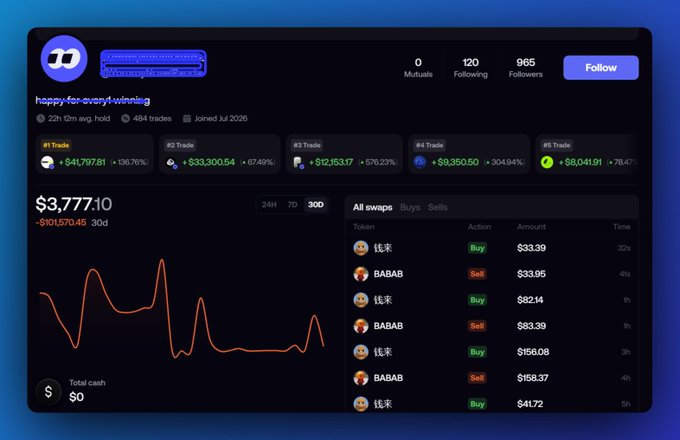Switch chart range to 24H
Screen dimensions: 680x440
[269, 205]
